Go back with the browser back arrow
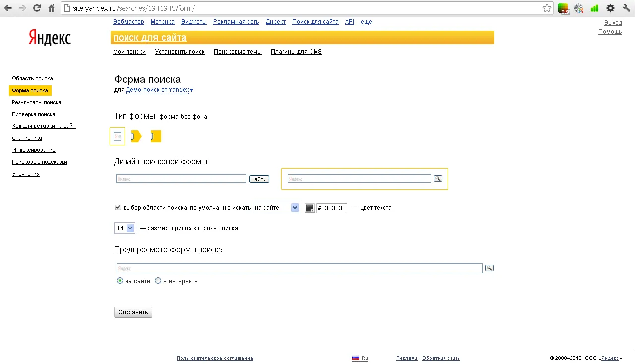The image size is (635, 364). [8, 8]
